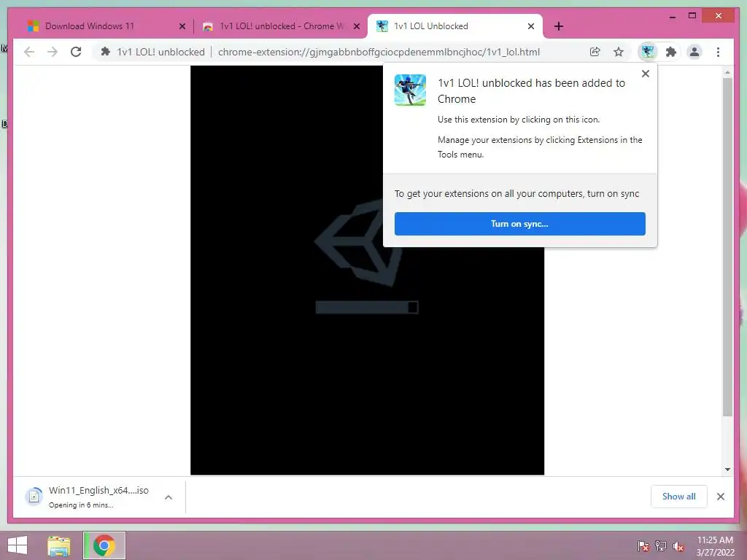
Task: Click the address bar URL
Action: coord(379,52)
